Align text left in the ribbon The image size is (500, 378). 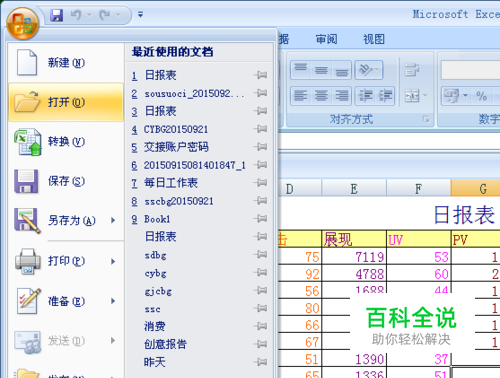[300, 96]
